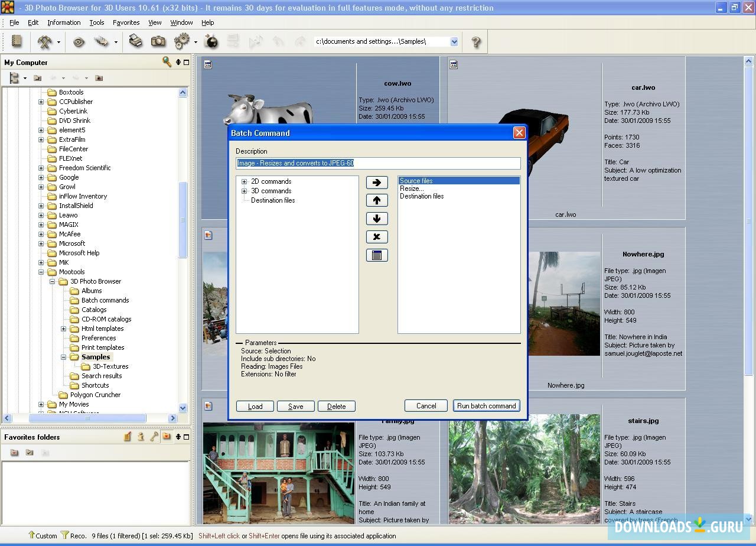Click the gears configuration icon on the toolbar
The height and width of the screenshot is (546, 756).
181,42
